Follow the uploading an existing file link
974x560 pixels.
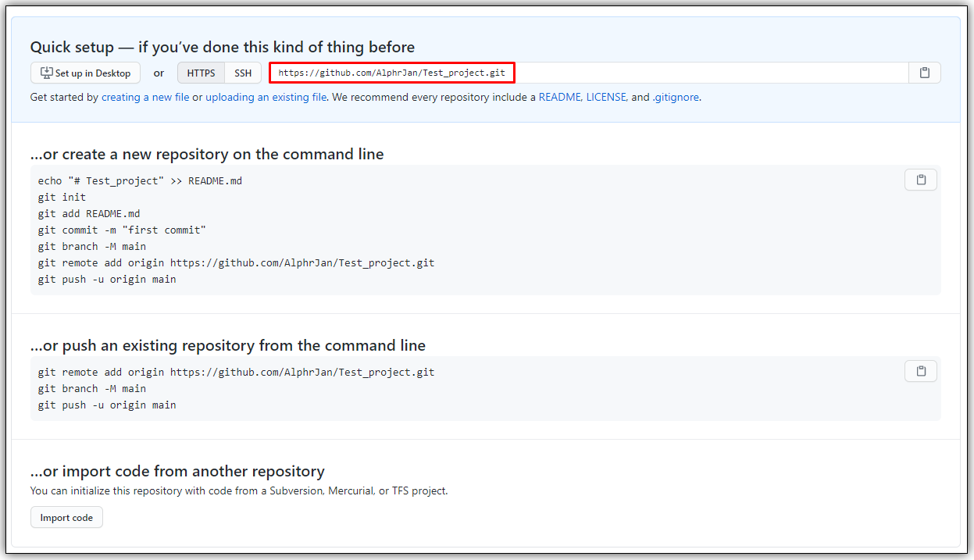pyautogui.click(x=266, y=98)
